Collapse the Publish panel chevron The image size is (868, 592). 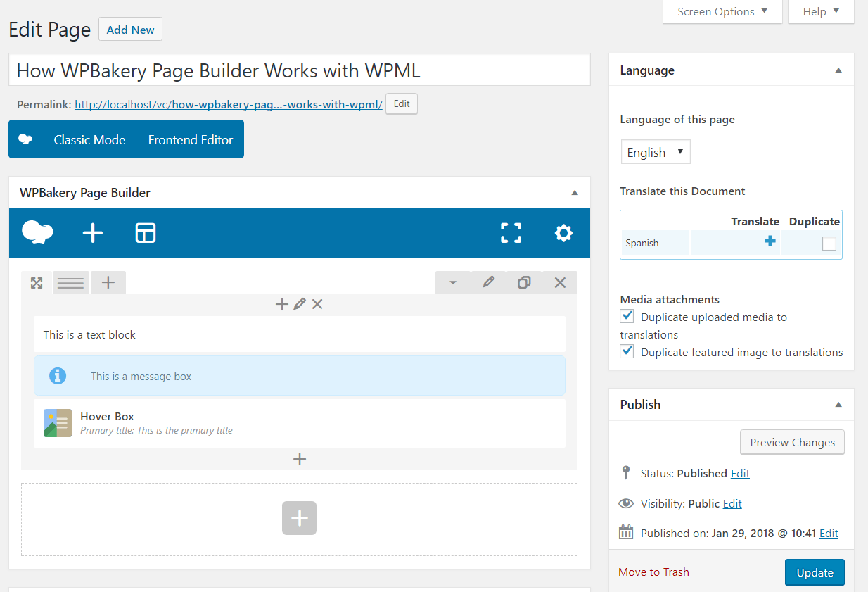point(838,404)
